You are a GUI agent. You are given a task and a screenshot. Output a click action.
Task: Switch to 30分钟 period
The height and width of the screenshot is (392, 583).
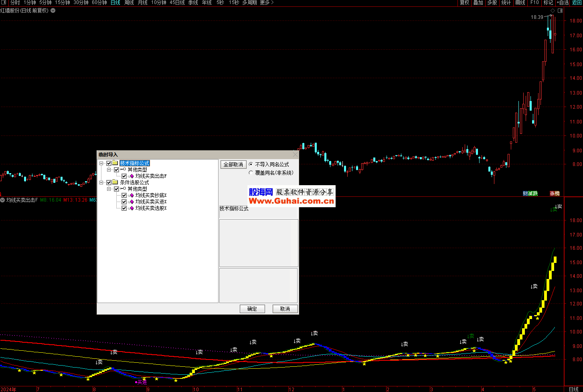(81, 3)
